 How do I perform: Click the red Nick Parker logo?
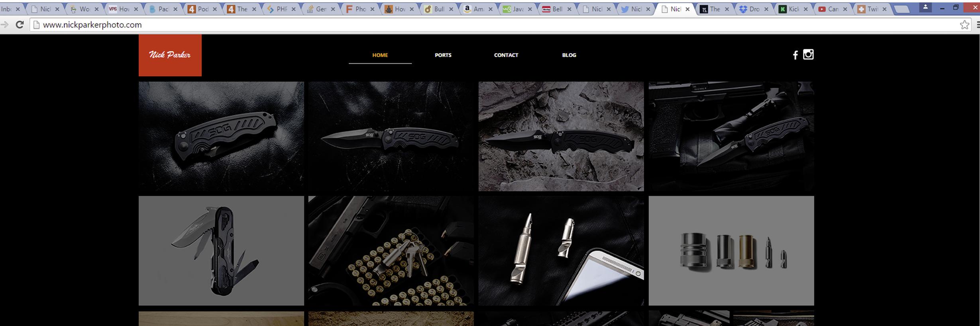tap(170, 55)
